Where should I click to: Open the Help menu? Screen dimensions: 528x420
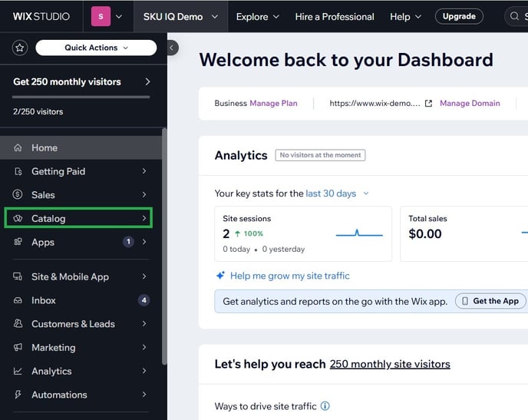(x=405, y=16)
